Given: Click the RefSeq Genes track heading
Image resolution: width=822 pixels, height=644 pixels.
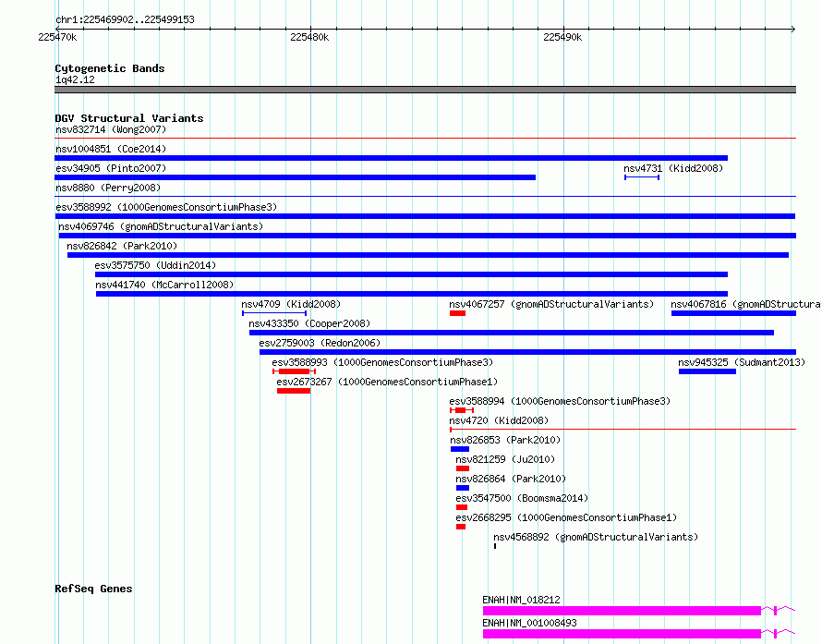Looking at the screenshot, I should pos(93,589).
